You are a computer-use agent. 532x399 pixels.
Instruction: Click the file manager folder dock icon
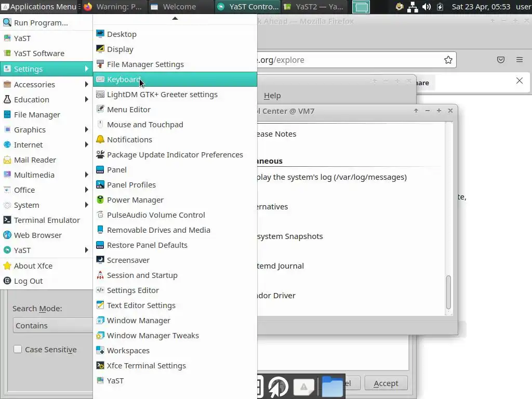(332, 386)
